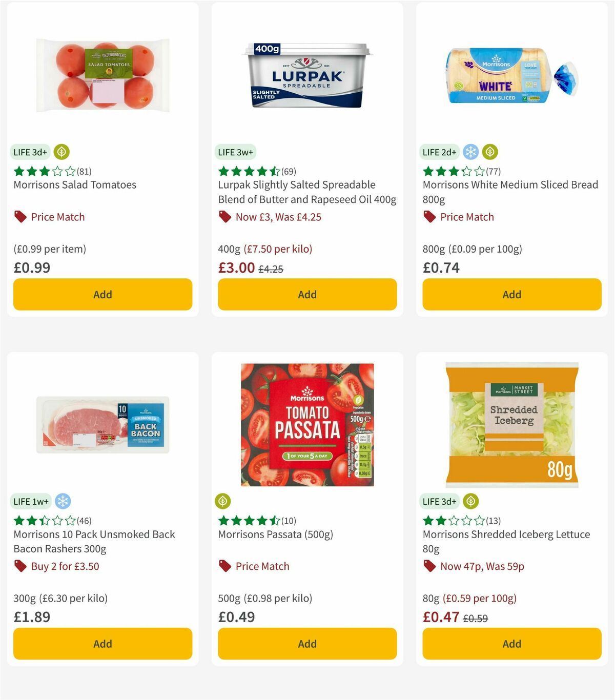Click the leaf icon on Shredded Iceberg Lettuce card
The width and height of the screenshot is (615, 700).
tap(470, 501)
